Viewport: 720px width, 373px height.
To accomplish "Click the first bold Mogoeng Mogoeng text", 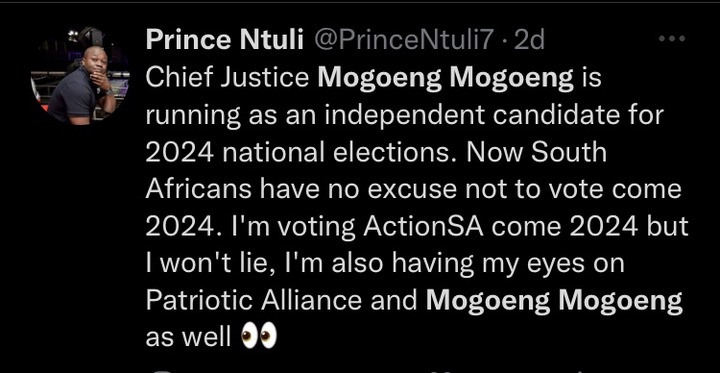I will 445,79.
